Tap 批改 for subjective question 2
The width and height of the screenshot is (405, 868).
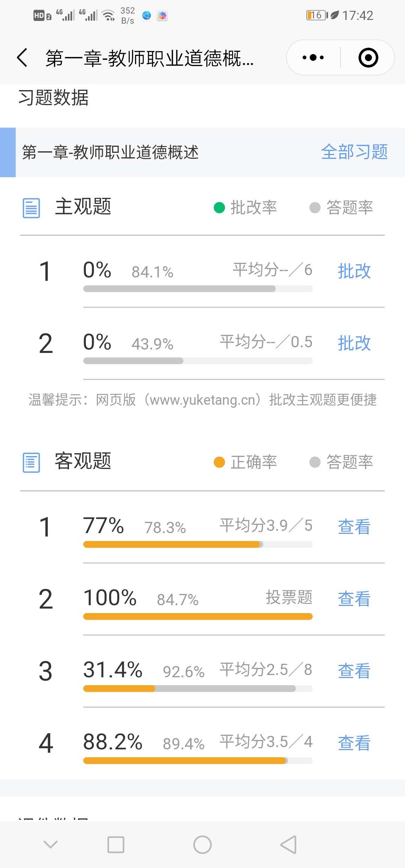[x=354, y=343]
